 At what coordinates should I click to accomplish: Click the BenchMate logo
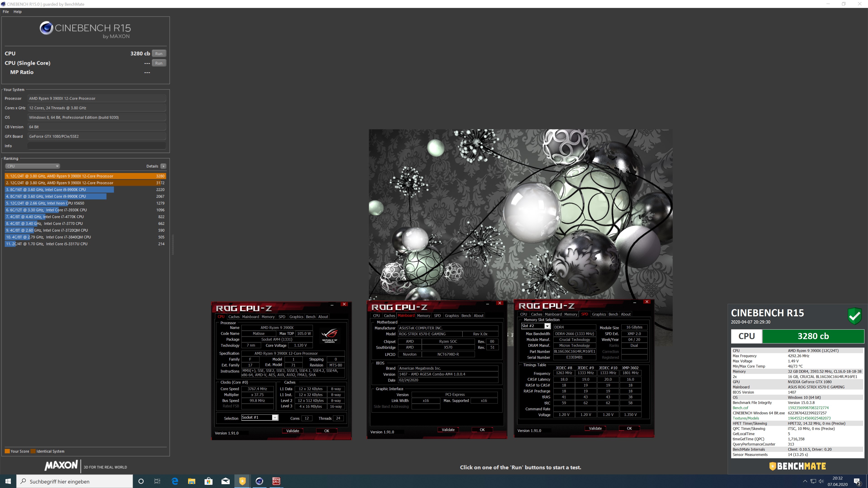coord(797,466)
